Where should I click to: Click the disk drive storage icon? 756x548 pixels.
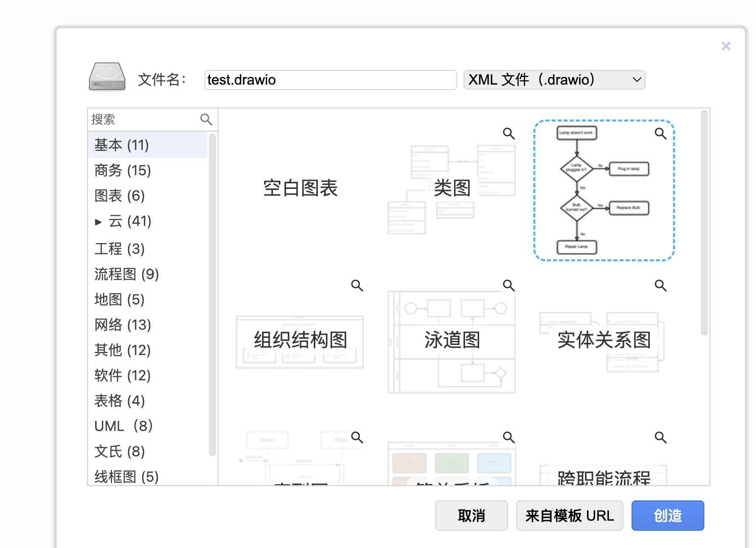tap(107, 76)
